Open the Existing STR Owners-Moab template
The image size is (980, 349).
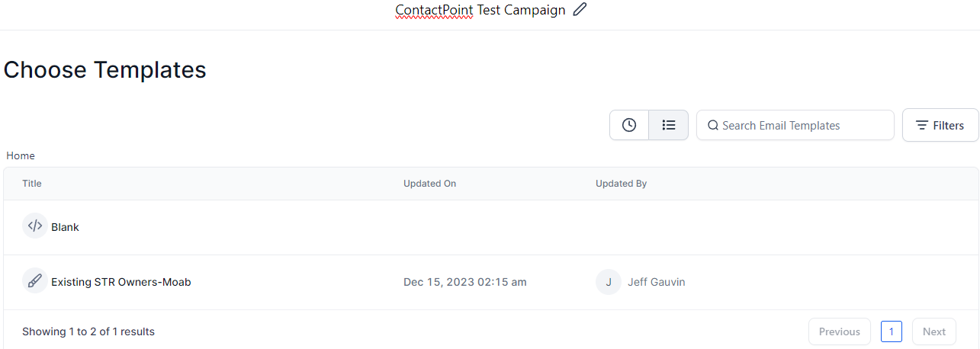(121, 282)
